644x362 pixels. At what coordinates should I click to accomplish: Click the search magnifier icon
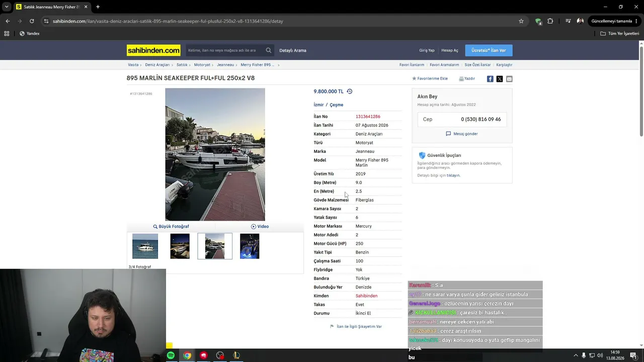point(269,50)
